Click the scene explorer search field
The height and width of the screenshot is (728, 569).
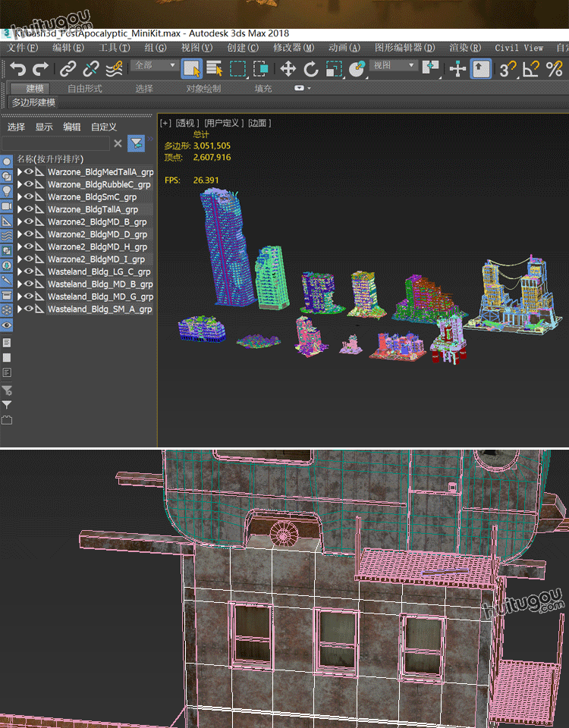(x=55, y=143)
